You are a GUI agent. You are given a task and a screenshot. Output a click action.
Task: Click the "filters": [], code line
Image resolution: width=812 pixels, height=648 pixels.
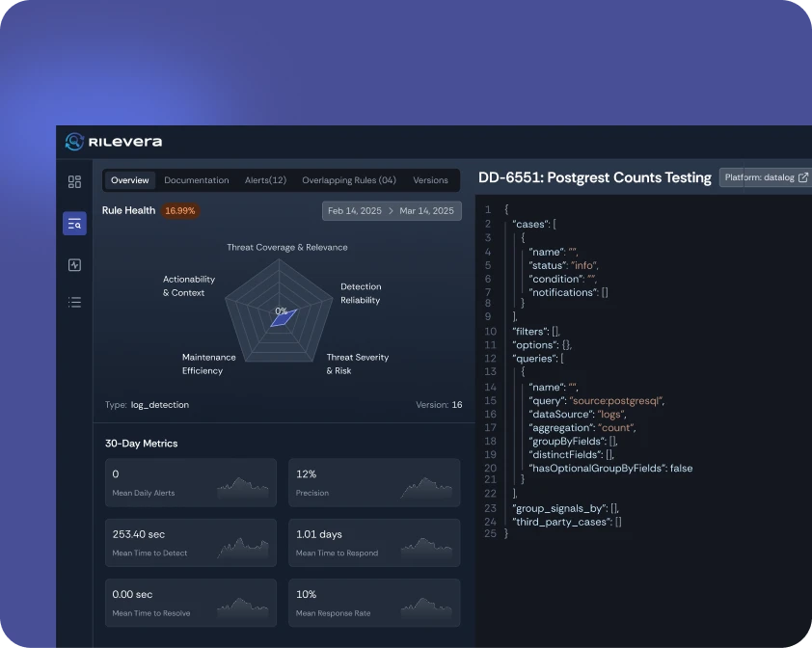[536, 332]
